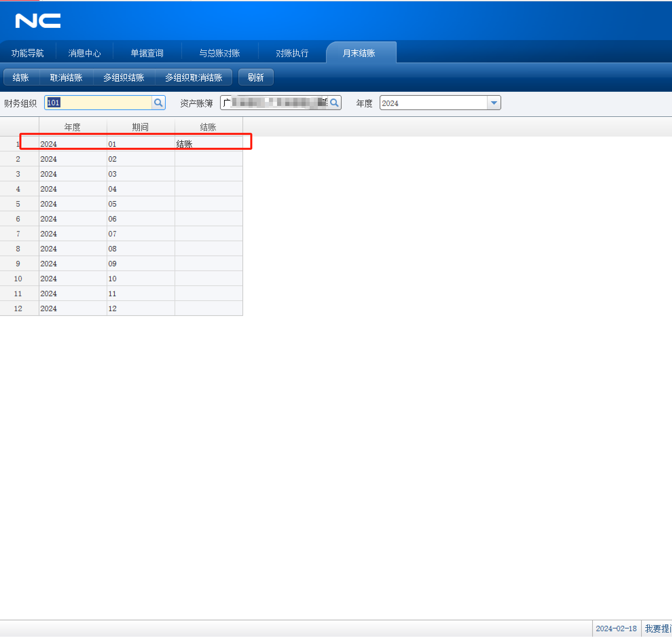Click the 2024 year cell in row 9

pos(73,264)
